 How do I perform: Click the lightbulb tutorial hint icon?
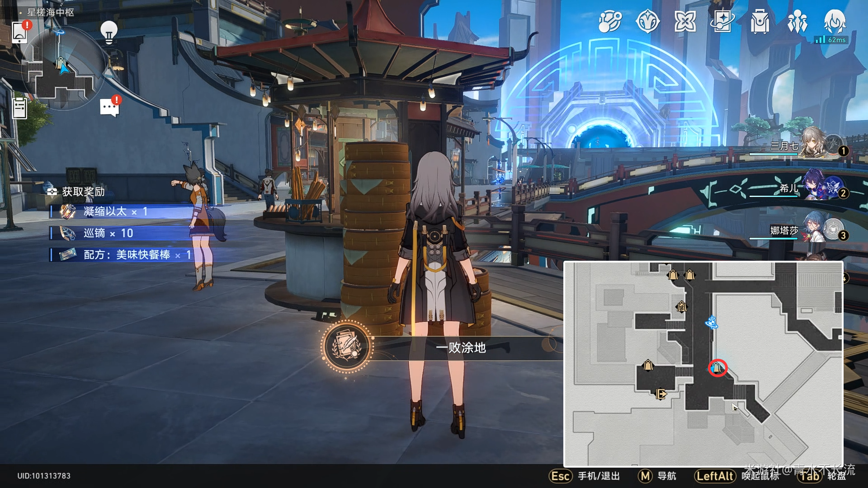108,32
